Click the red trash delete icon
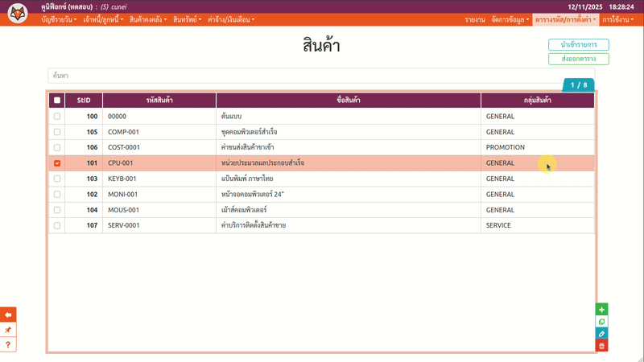Screen dimensions: 644x362 pos(601,346)
